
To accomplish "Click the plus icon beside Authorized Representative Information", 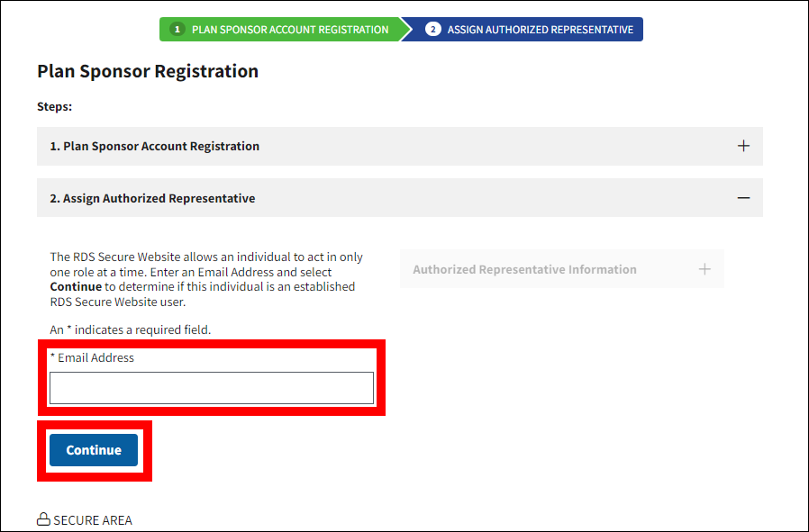I will click(704, 269).
